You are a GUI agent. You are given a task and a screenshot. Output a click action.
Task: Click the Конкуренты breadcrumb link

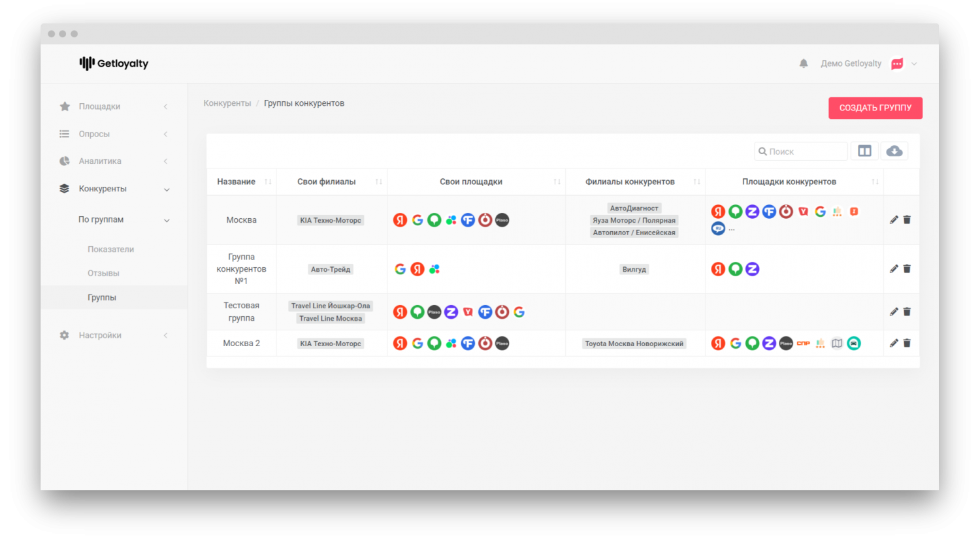click(227, 103)
